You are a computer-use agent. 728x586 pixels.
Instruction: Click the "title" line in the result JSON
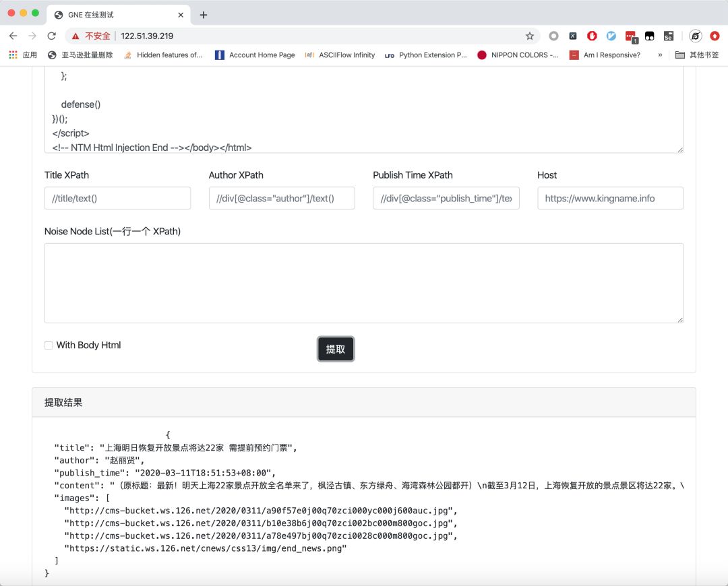[175, 448]
